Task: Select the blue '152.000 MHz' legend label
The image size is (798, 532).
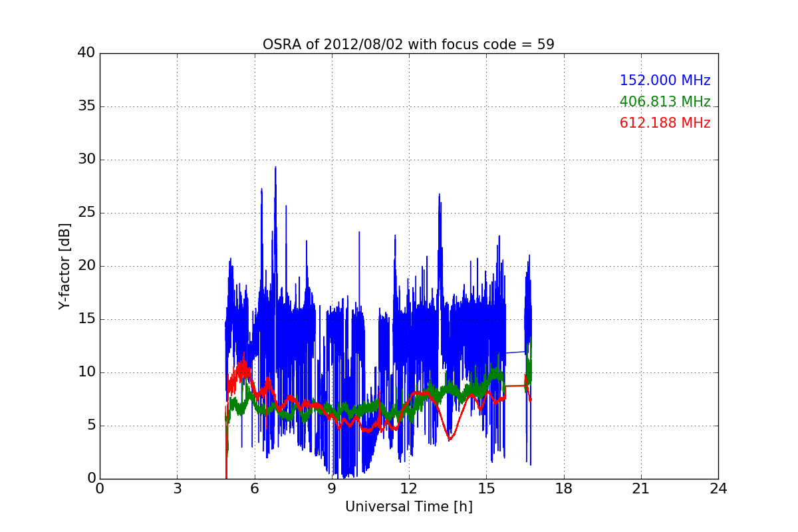Action: click(x=665, y=80)
